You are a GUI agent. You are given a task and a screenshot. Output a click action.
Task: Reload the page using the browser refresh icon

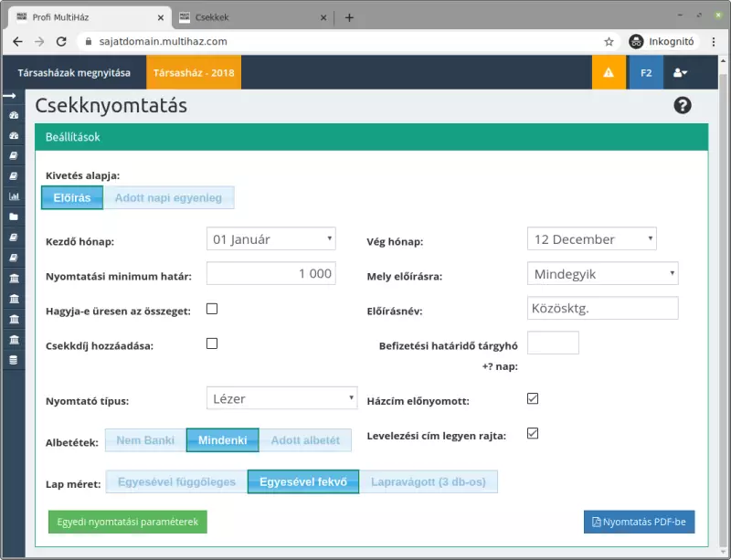coord(61,41)
